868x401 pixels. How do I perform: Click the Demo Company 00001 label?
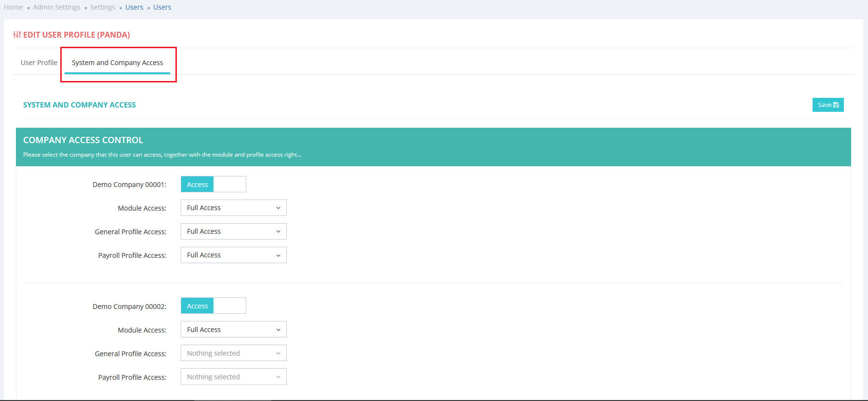129,185
